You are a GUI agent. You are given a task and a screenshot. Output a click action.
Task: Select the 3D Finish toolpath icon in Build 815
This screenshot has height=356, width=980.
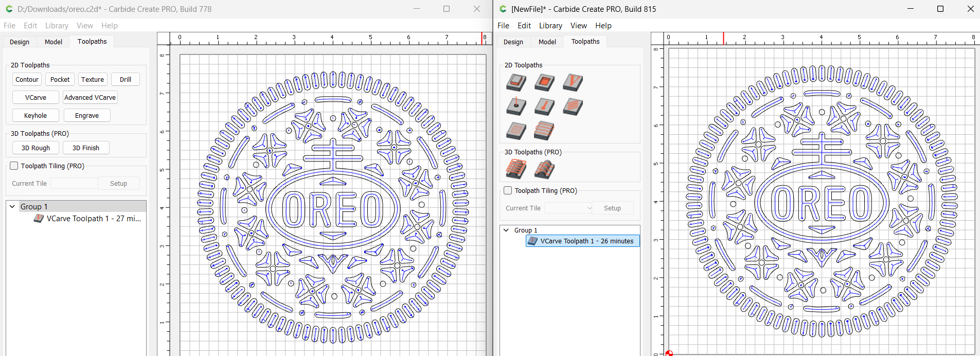pyautogui.click(x=544, y=169)
